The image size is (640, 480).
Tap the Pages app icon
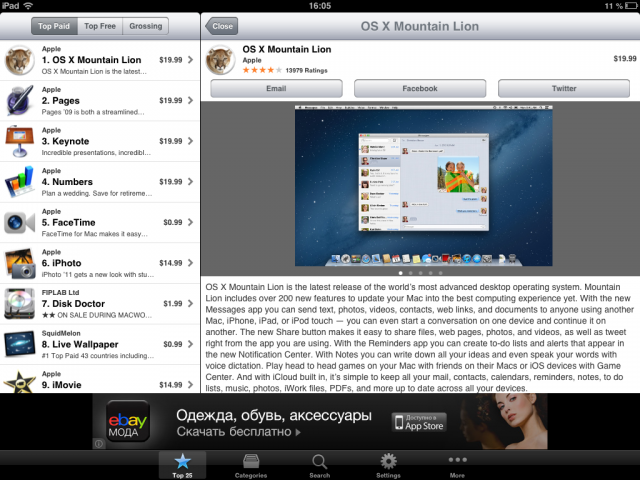pyautogui.click(x=19, y=100)
